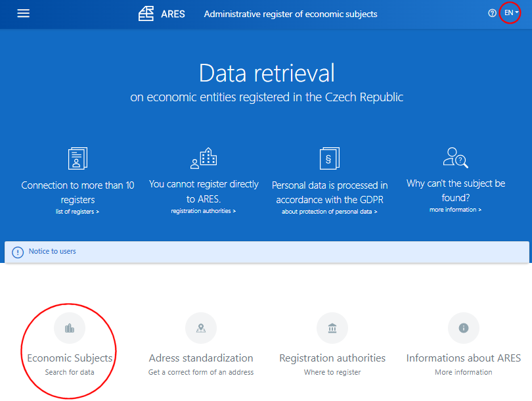The width and height of the screenshot is (532, 401).
Task: Open Informations about ARES section
Action: click(464, 358)
